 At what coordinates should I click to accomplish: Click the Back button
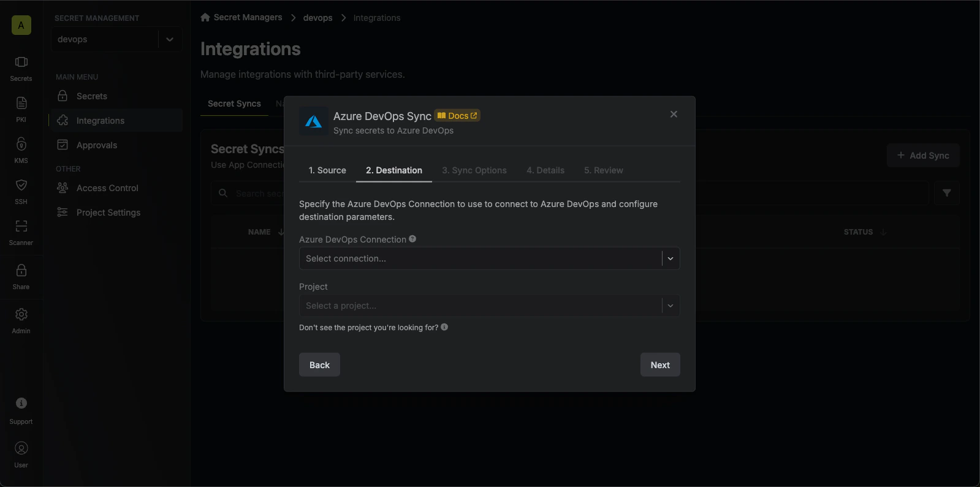319,364
